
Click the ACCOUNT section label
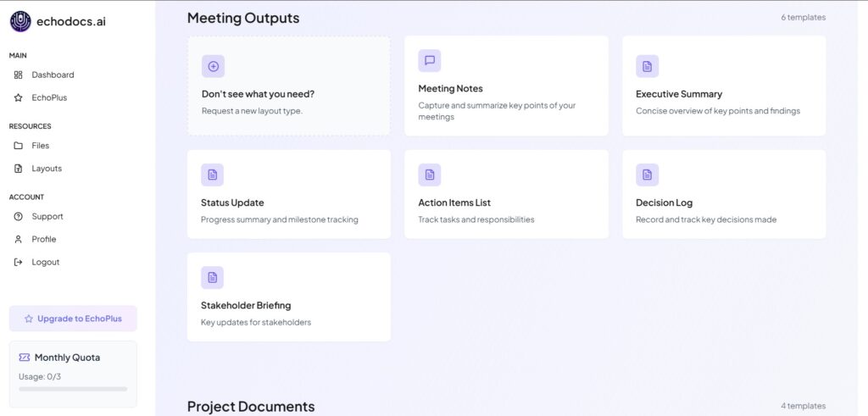click(x=26, y=197)
